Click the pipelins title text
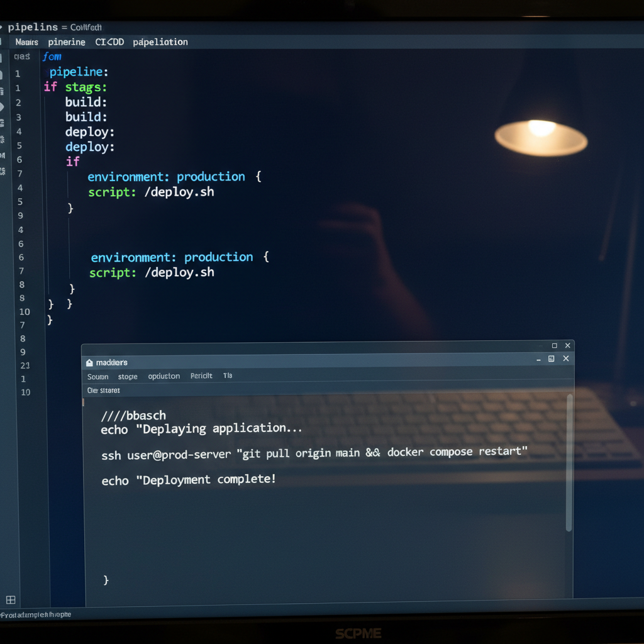644x644 pixels. (x=33, y=27)
